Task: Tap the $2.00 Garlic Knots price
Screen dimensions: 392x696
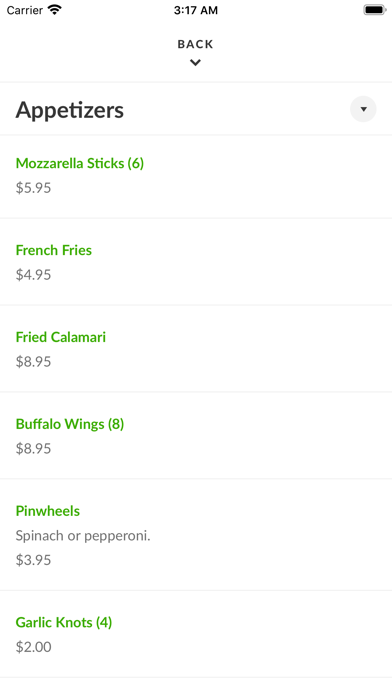Action: [x=33, y=647]
